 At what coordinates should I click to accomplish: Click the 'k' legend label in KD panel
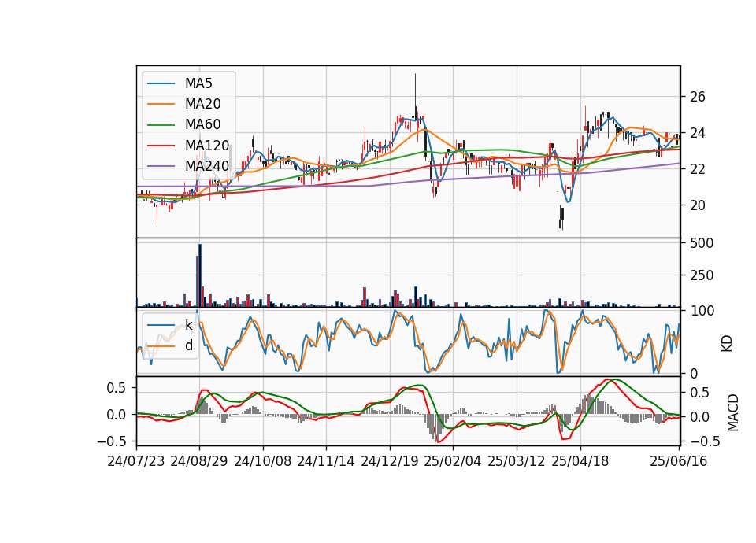[x=189, y=325]
